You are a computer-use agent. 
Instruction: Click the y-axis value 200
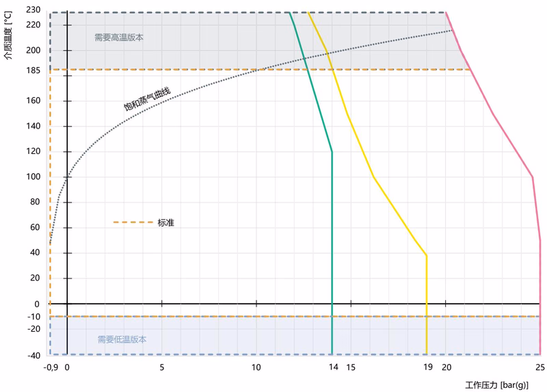pos(33,50)
